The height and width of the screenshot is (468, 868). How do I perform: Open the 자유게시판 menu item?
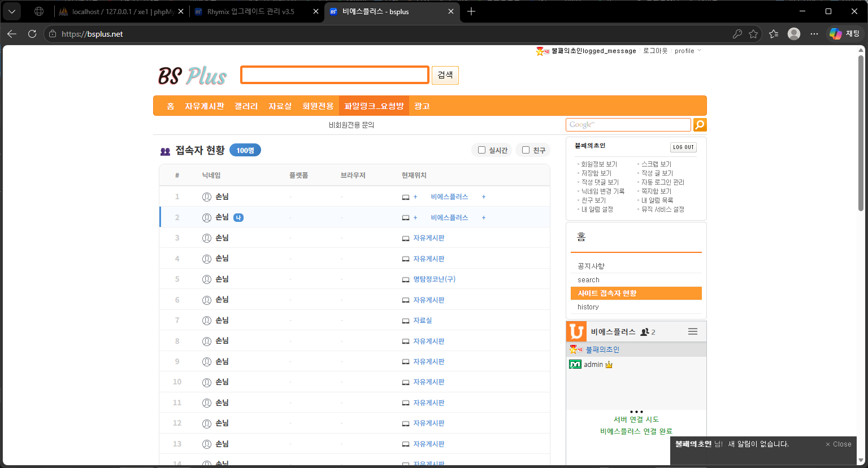tap(205, 106)
